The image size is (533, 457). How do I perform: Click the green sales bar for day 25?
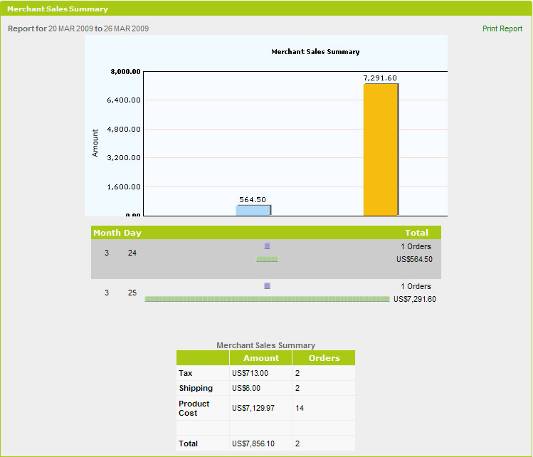(267, 299)
